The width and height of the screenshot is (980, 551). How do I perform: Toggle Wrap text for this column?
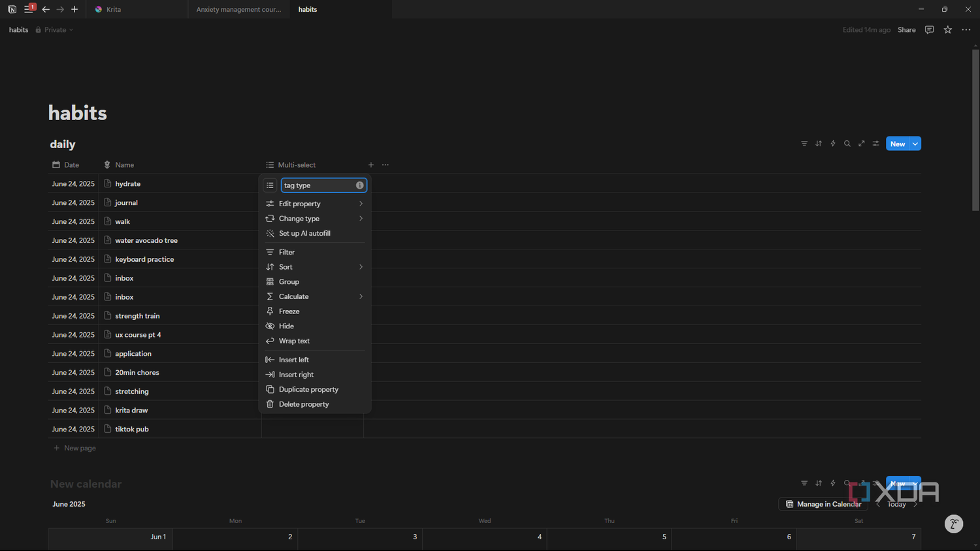coord(315,341)
